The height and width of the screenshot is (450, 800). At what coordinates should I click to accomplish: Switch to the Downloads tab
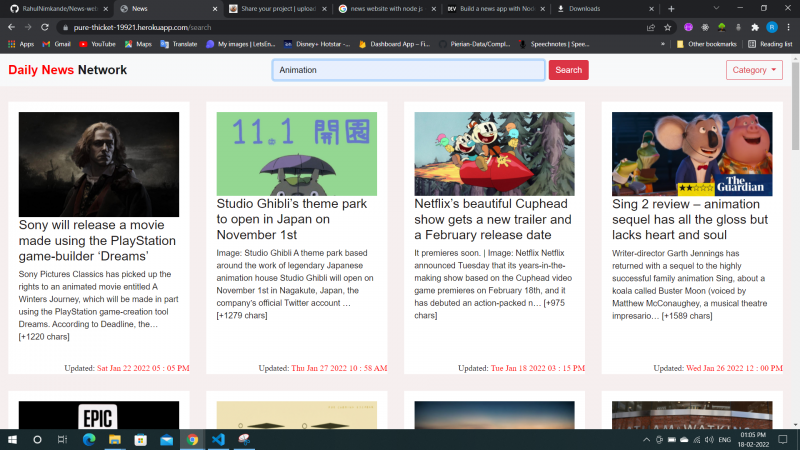(x=605, y=9)
